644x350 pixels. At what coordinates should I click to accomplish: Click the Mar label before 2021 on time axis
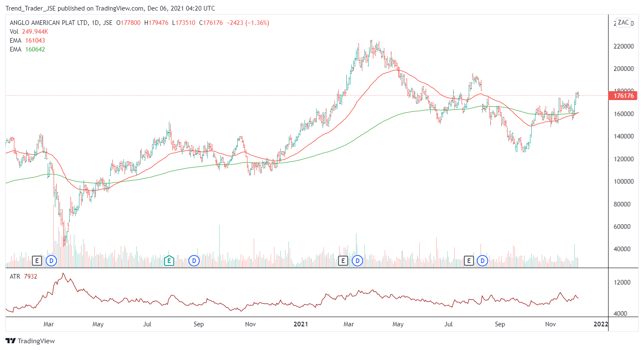(x=49, y=324)
